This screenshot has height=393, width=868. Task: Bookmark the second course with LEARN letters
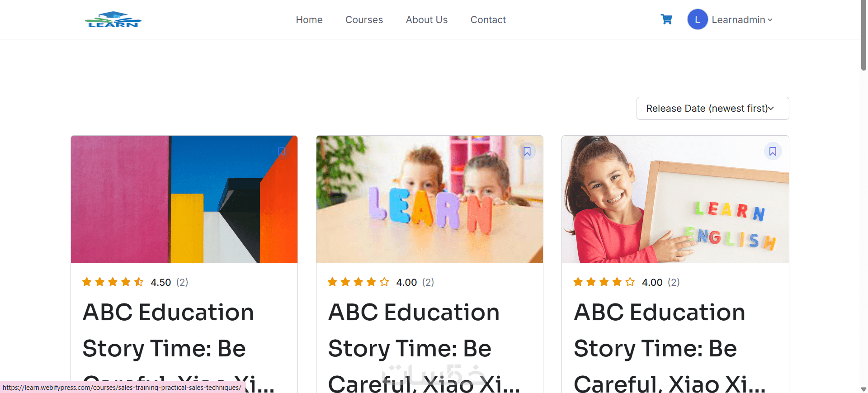pyautogui.click(x=527, y=152)
